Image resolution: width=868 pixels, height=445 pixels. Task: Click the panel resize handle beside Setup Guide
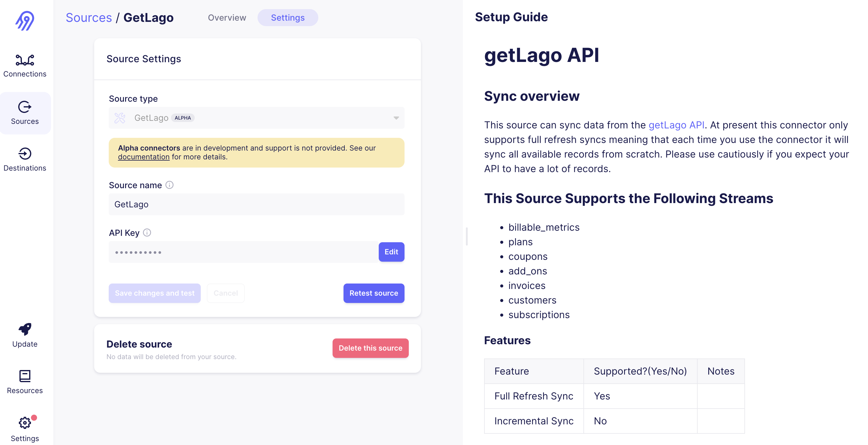(x=467, y=236)
